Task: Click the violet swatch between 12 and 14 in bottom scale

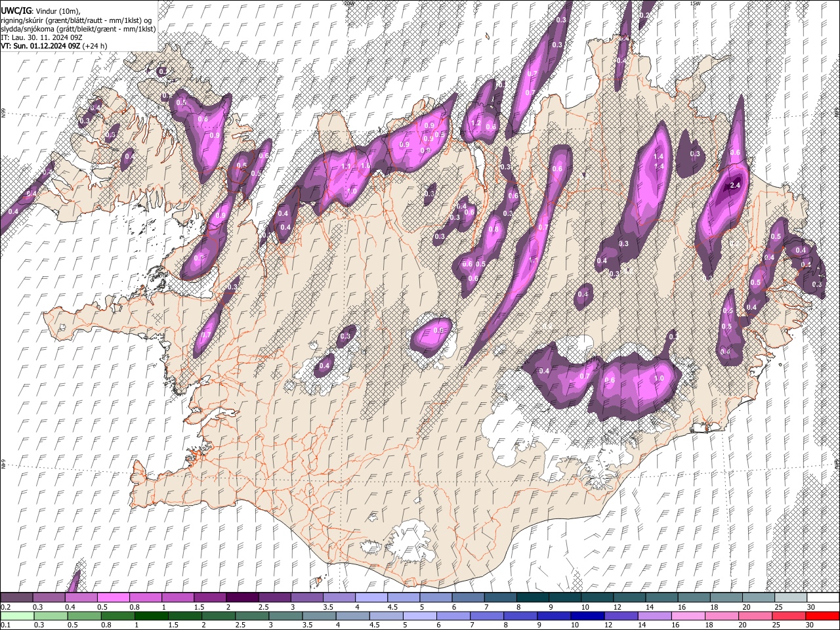Action: tap(621, 616)
